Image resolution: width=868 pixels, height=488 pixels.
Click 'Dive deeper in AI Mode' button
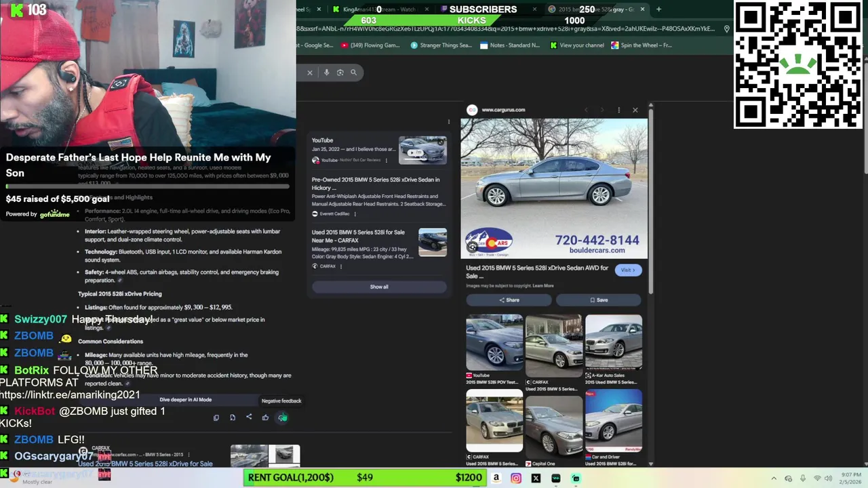[185, 400]
